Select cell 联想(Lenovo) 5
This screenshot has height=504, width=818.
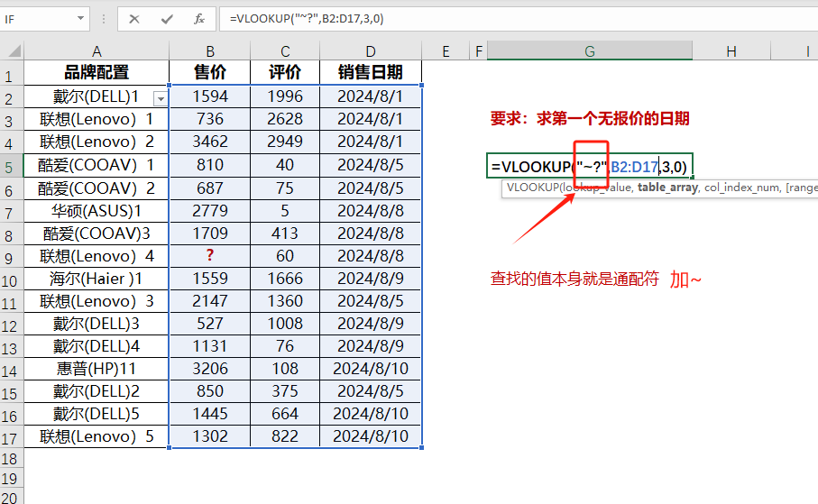click(x=97, y=436)
